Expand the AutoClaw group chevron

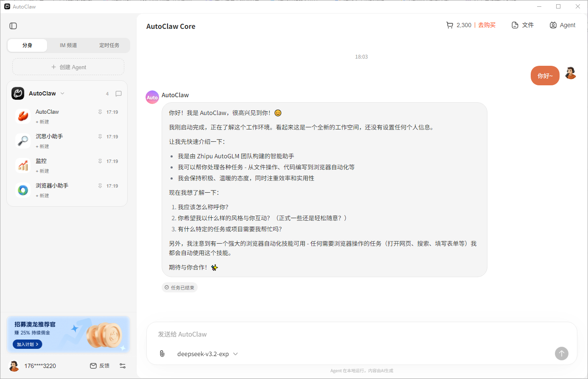click(62, 93)
